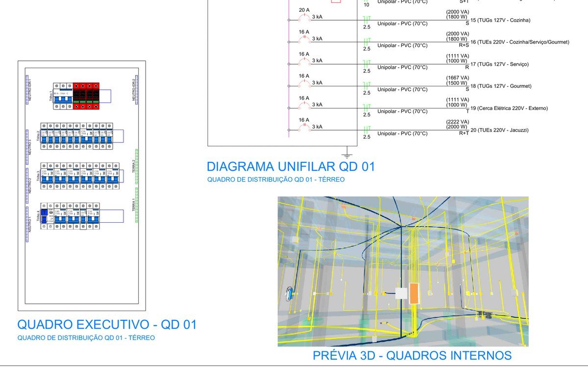588x368 pixels.
Task: Click the green conductor marks on circuit 20 line
Action: pyautogui.click(x=367, y=130)
